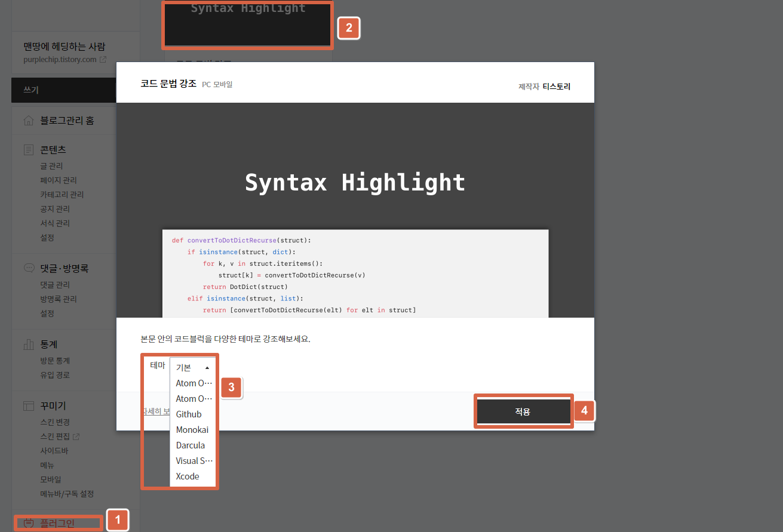Click the 티스토리 author name in dialog
The height and width of the screenshot is (532, 783).
click(x=557, y=87)
